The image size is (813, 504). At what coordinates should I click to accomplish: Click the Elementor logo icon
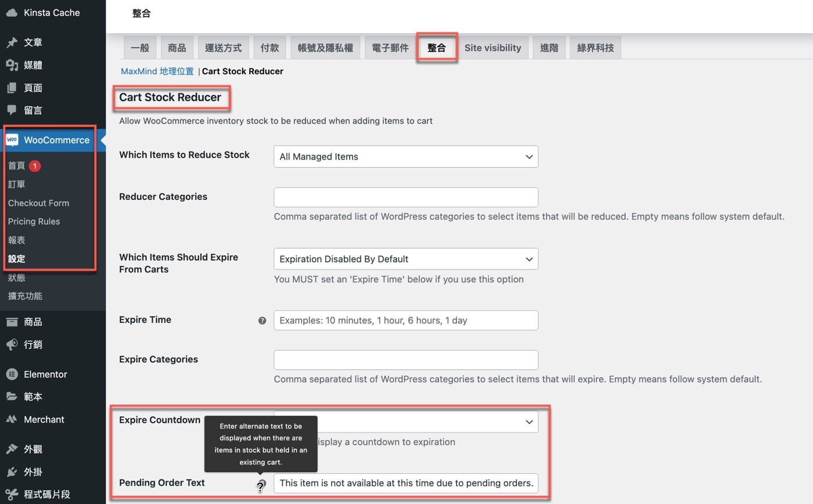click(x=12, y=375)
